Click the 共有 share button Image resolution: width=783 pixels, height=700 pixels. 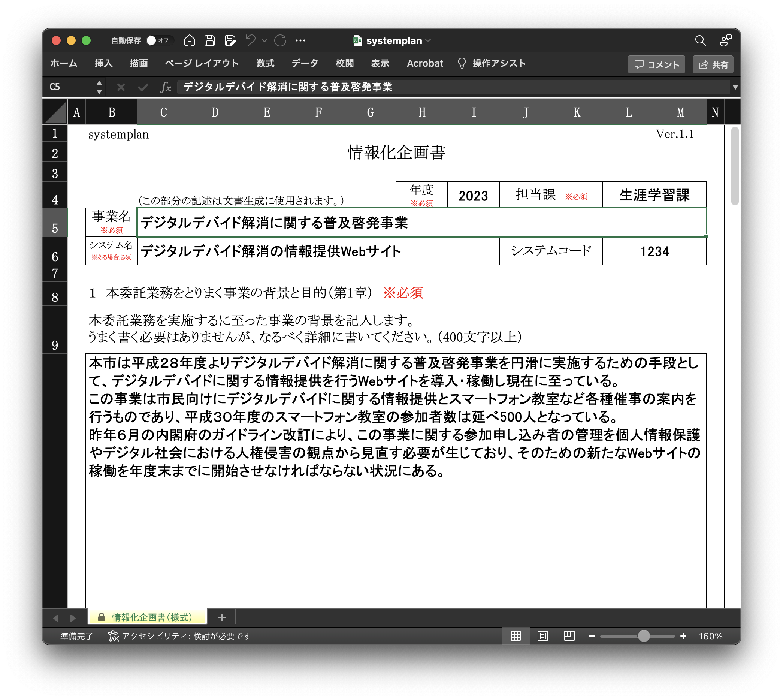click(x=713, y=64)
